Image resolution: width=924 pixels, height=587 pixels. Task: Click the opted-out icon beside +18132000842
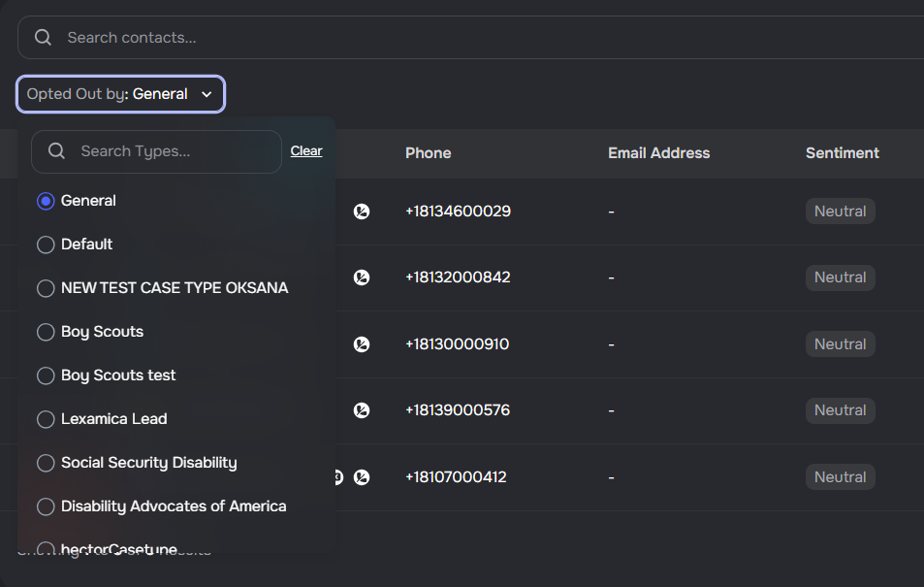tap(362, 277)
